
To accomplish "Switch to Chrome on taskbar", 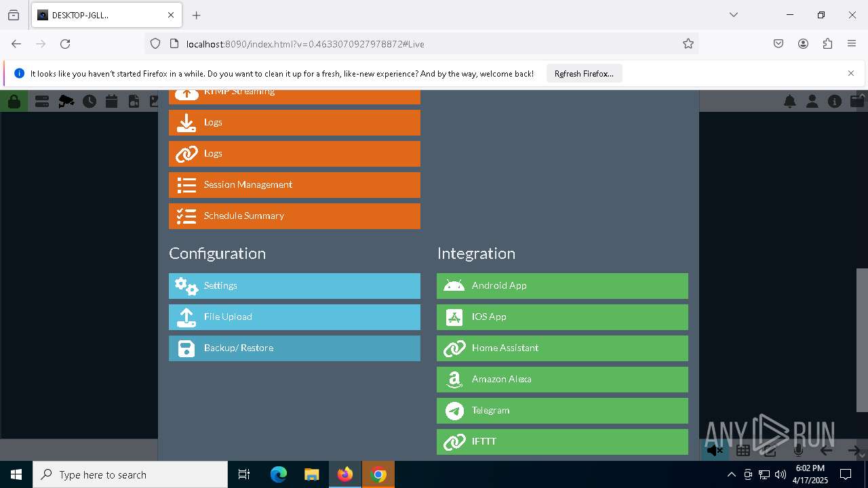I will [378, 474].
